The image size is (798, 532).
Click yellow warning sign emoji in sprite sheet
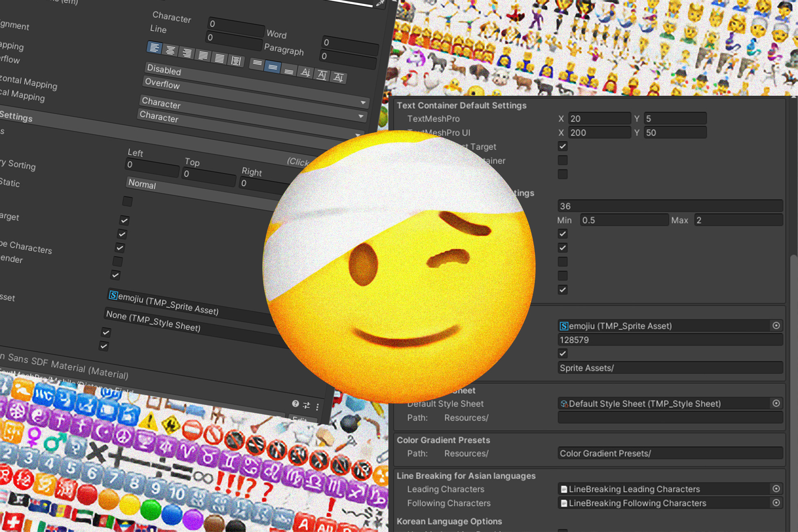149,421
